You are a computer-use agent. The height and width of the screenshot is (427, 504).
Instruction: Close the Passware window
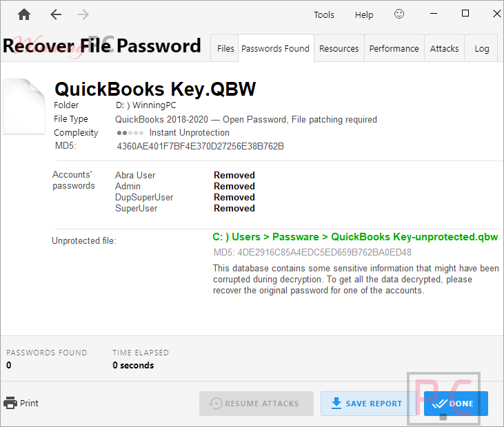[496, 14]
